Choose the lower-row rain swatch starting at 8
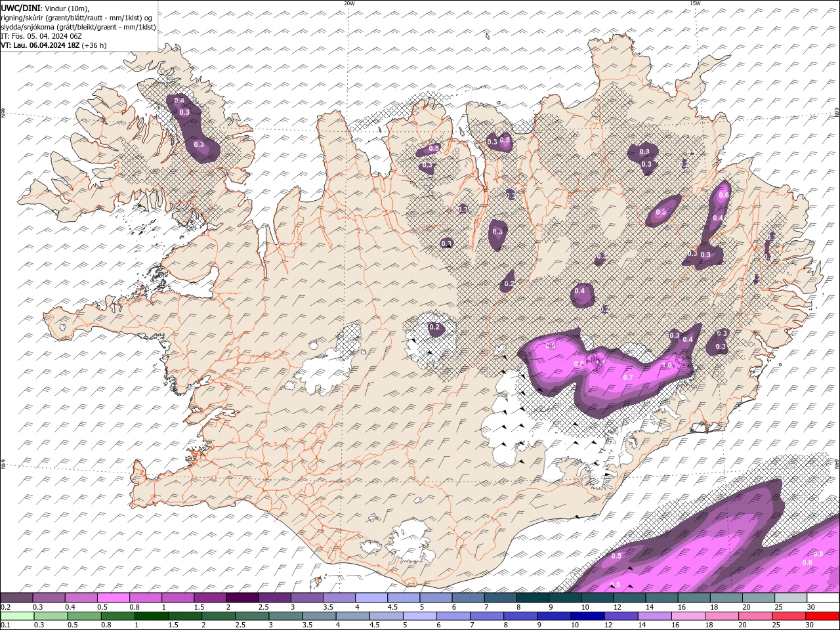840x630 pixels. [x=520, y=616]
